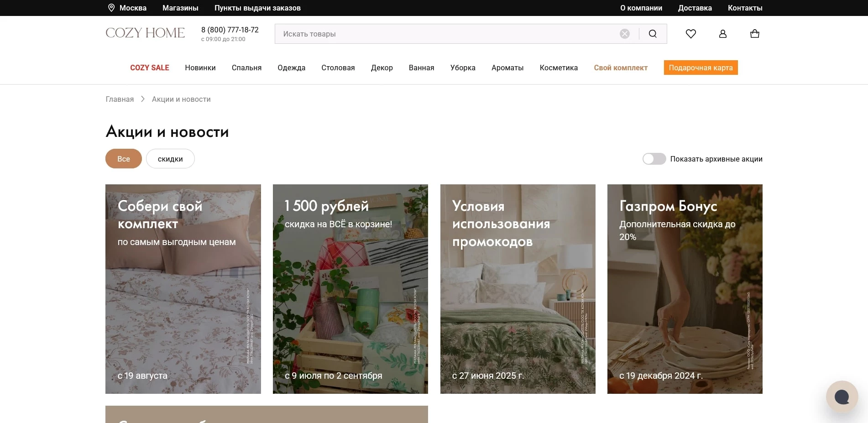Click the Искать товары search field
Viewport: 868px width, 423px height.
(447, 34)
